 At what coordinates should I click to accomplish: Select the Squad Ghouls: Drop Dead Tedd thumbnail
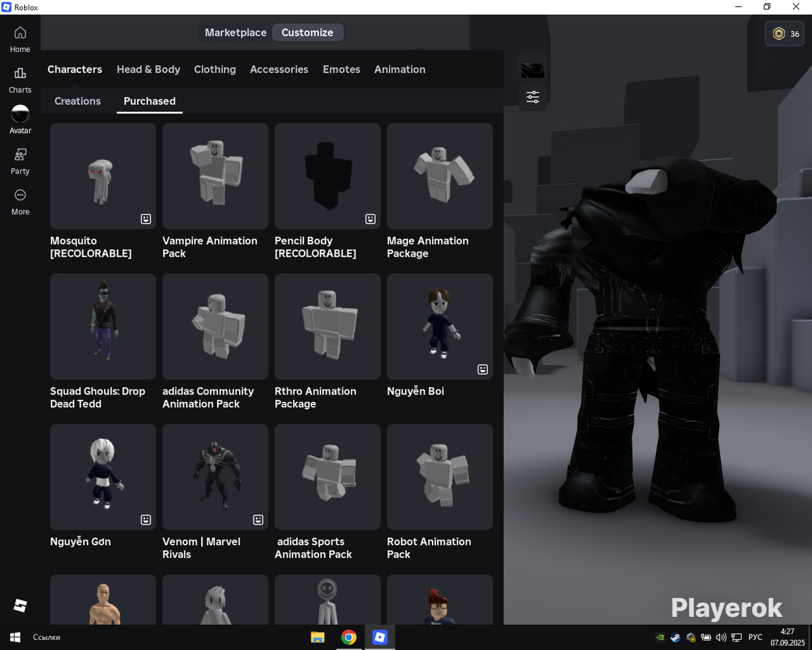[103, 326]
